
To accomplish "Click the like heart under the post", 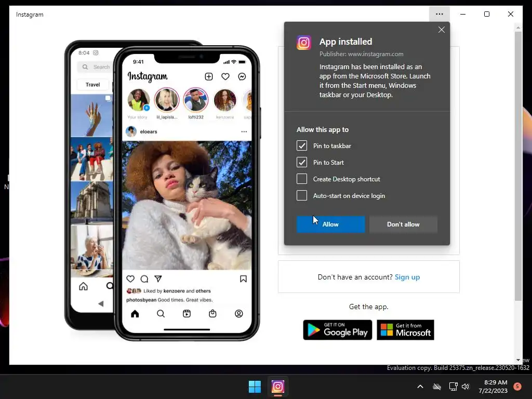I will (x=130, y=279).
